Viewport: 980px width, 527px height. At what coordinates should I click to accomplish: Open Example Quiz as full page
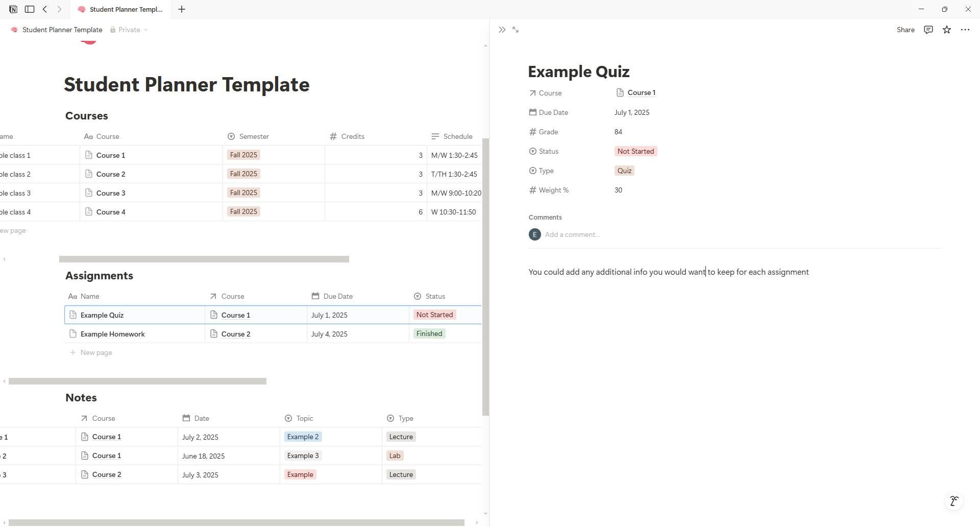tap(516, 30)
